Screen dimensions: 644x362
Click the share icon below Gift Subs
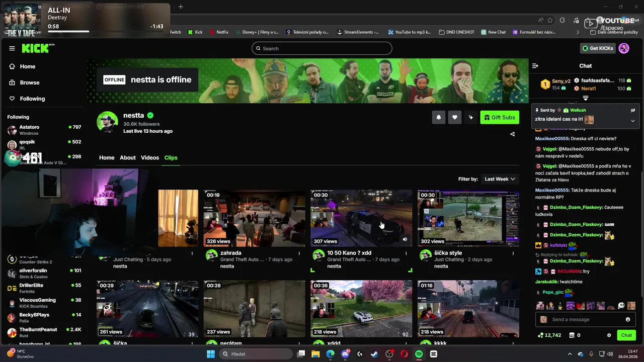click(513, 134)
